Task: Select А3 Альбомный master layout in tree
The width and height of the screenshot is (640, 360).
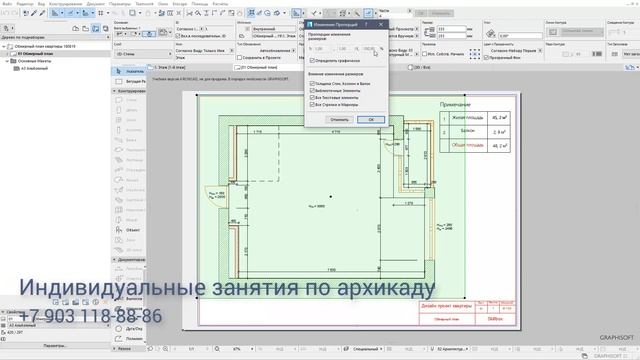Action: (x=34, y=69)
